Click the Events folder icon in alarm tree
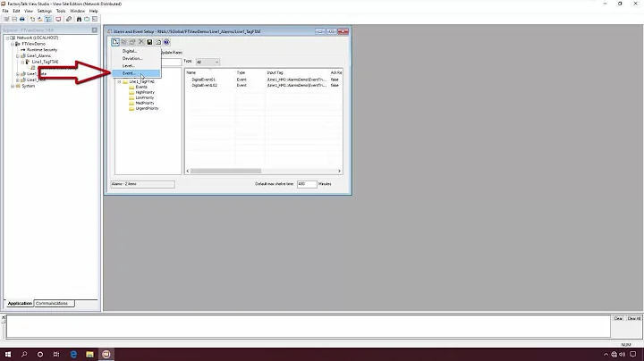 [x=131, y=87]
